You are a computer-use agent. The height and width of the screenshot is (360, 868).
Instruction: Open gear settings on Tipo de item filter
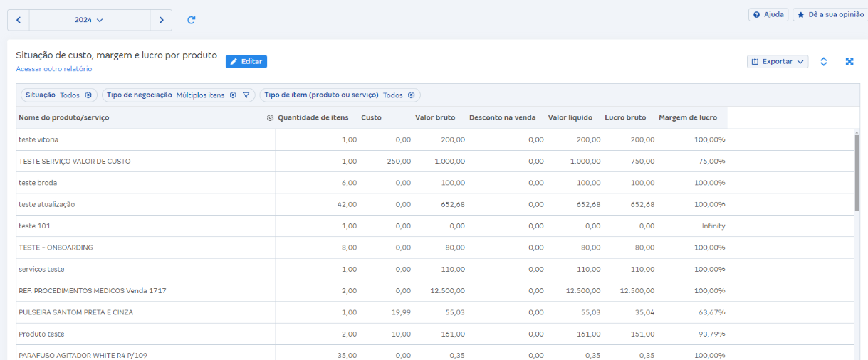[x=412, y=95]
